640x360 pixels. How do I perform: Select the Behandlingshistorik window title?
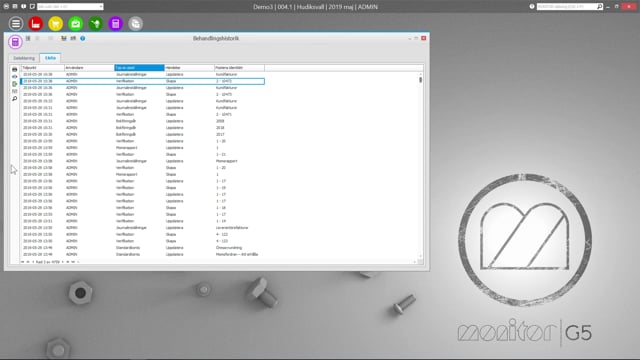coord(216,38)
